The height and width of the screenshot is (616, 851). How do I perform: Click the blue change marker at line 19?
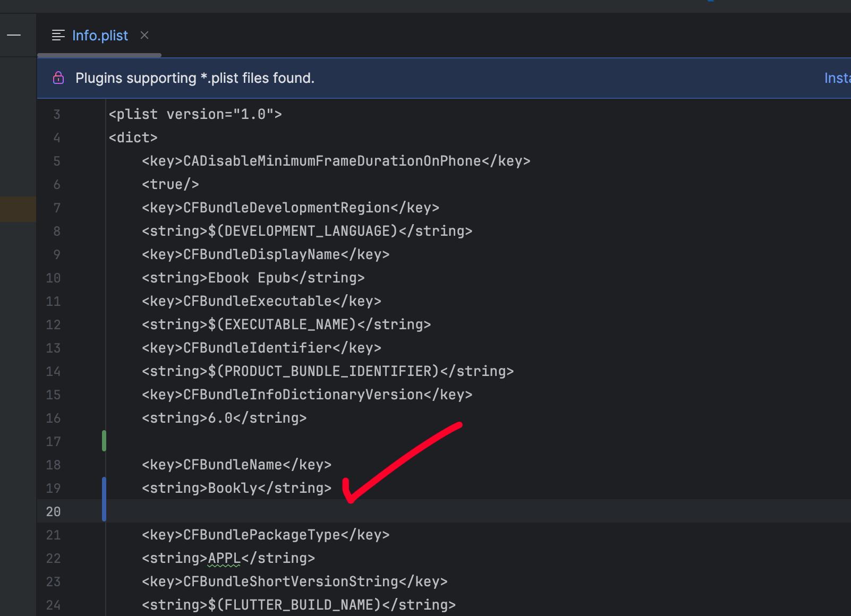(104, 499)
